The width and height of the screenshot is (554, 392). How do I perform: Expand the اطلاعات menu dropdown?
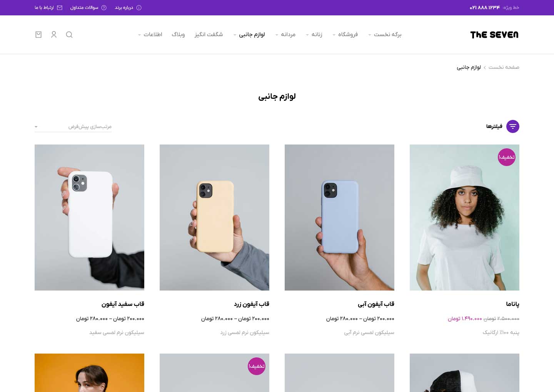pyautogui.click(x=150, y=35)
